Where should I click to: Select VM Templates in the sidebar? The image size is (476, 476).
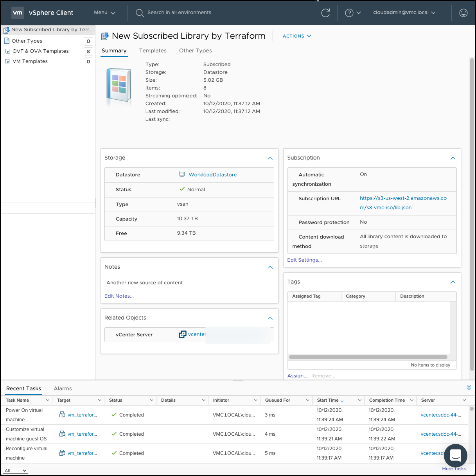tap(30, 61)
